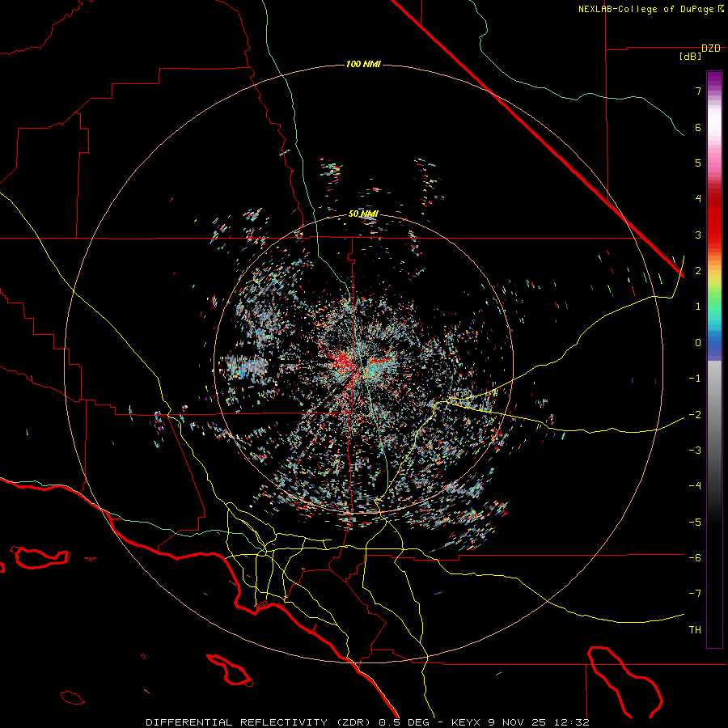This screenshot has width=728, height=728.
Task: Click the TH threshold label on scale
Action: point(695,630)
